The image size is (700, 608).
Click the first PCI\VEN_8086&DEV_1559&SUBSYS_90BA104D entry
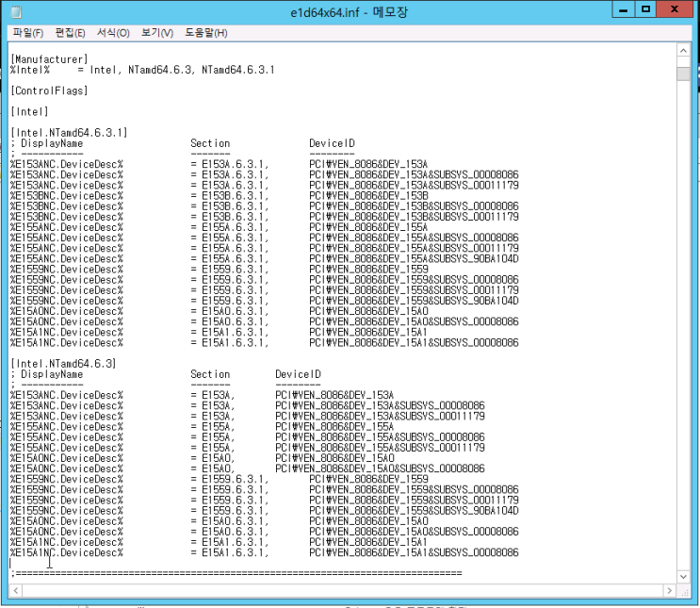click(414, 301)
